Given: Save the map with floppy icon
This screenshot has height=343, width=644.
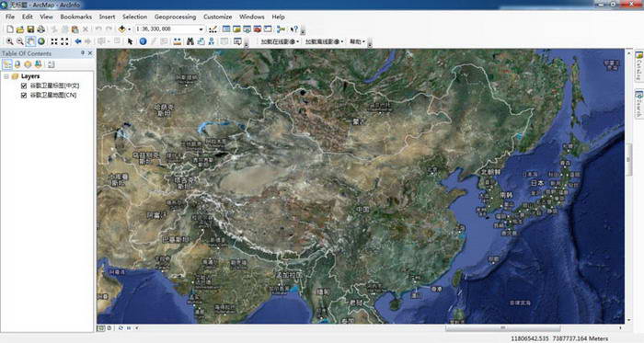Looking at the screenshot, I should (x=30, y=29).
